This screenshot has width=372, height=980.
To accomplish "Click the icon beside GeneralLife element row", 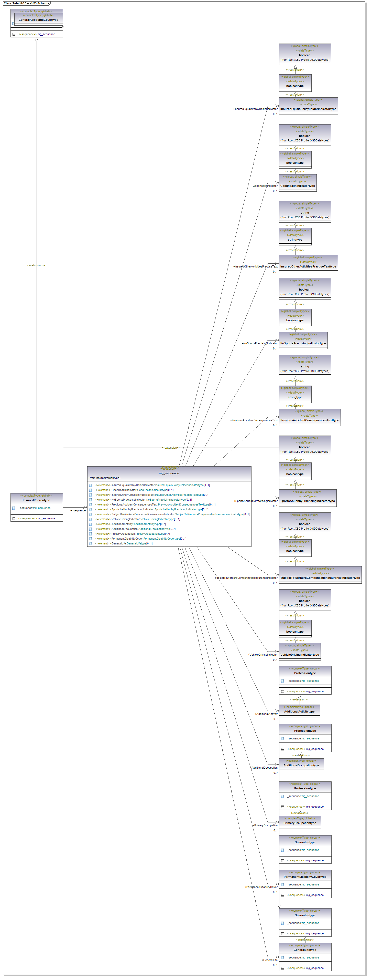I will [x=90, y=544].
